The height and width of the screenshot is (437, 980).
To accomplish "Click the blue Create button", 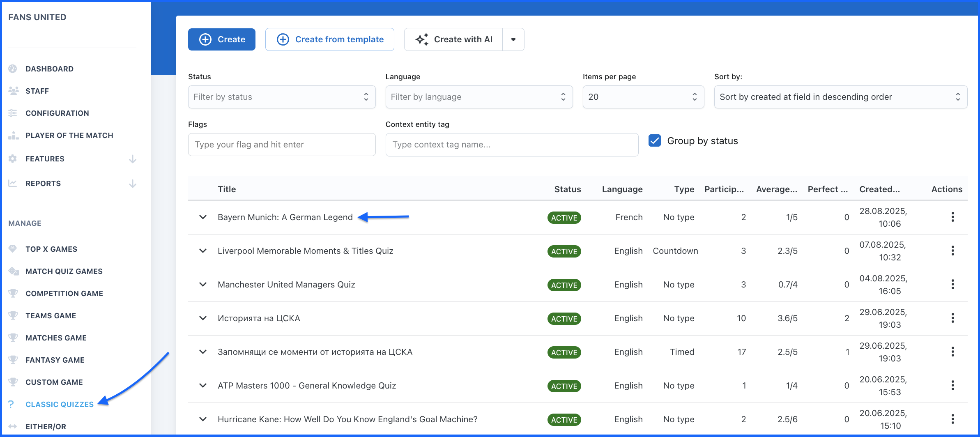I will pos(222,39).
